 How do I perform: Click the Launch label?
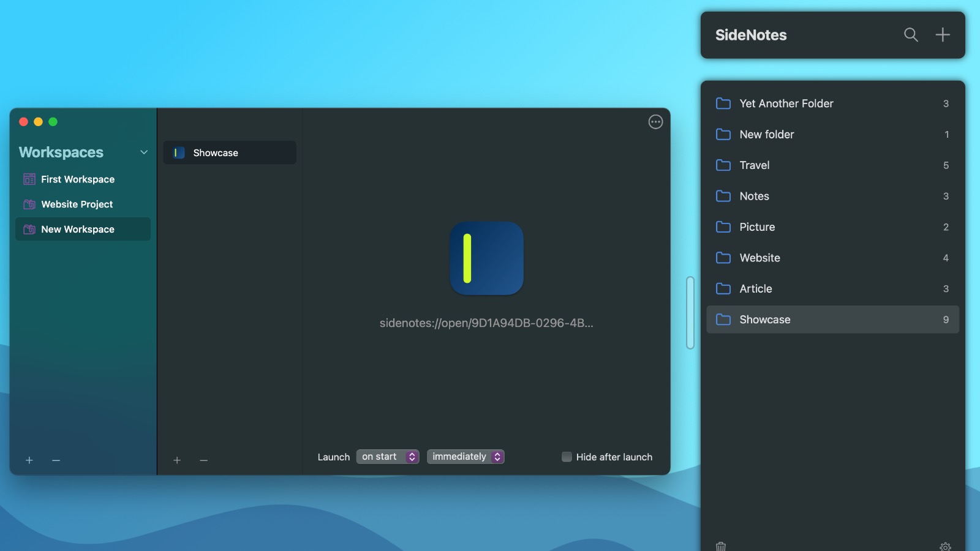pos(334,457)
